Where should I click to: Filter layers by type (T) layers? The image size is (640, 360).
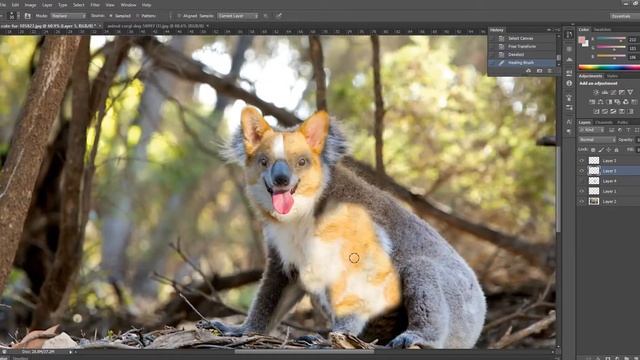628,130
